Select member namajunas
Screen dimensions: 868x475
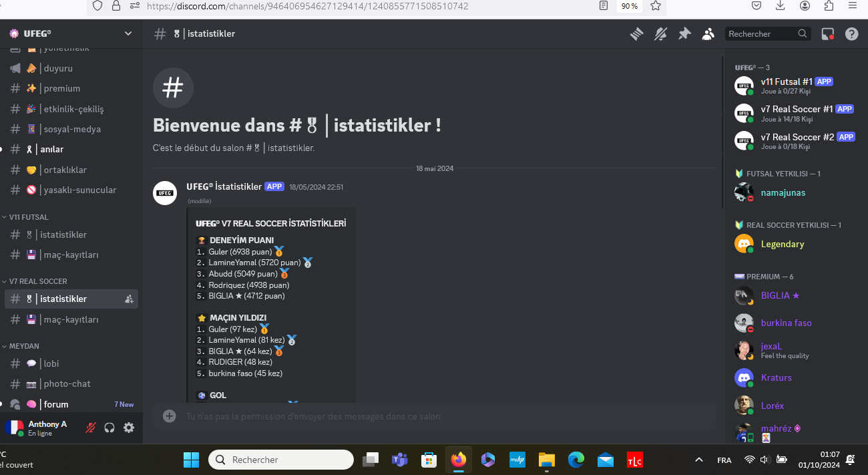tap(794, 192)
